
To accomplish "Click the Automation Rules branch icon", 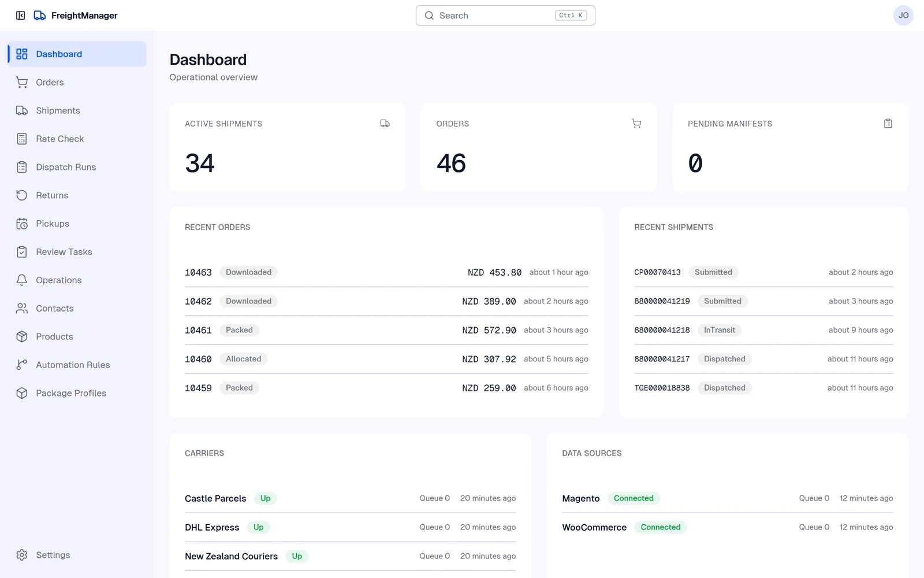I will tap(22, 365).
